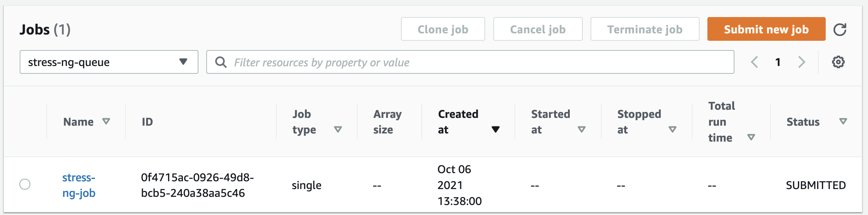Open the stress-ng-job link
Image resolution: width=868 pixels, height=215 pixels.
79,185
